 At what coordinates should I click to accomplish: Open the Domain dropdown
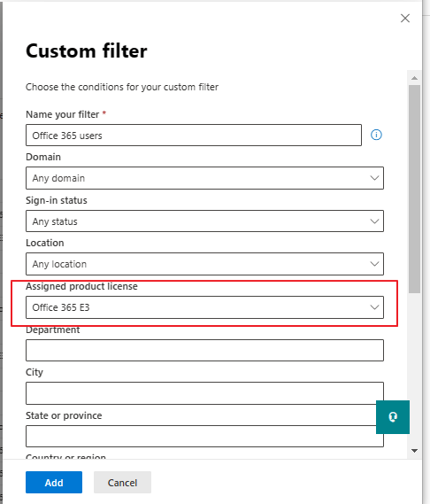coord(204,178)
